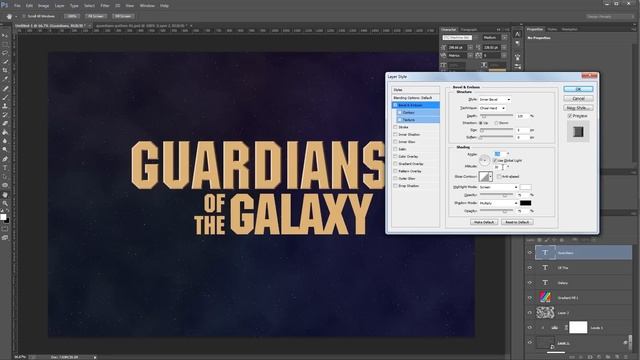The height and width of the screenshot is (360, 640).
Task: Enable the Stroke effect checkbox
Action: [x=395, y=127]
